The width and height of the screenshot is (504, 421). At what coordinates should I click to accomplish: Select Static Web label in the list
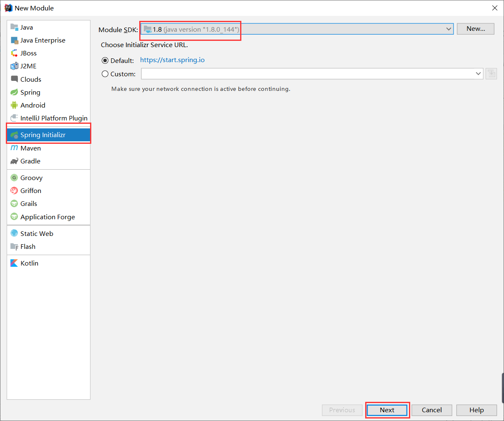click(x=37, y=234)
